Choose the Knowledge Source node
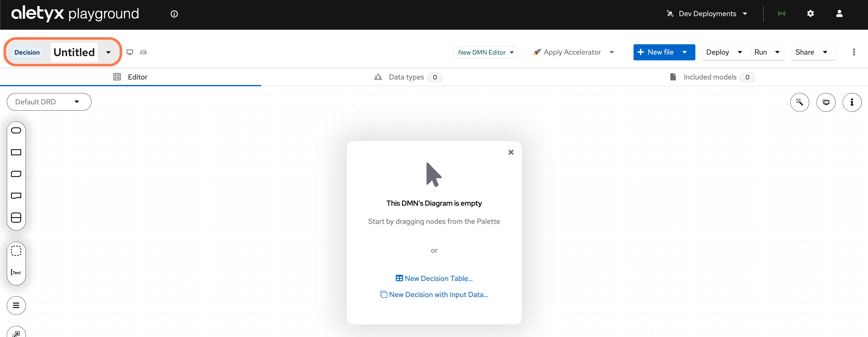Viewport: 868px width, 337px height. pyautogui.click(x=16, y=196)
